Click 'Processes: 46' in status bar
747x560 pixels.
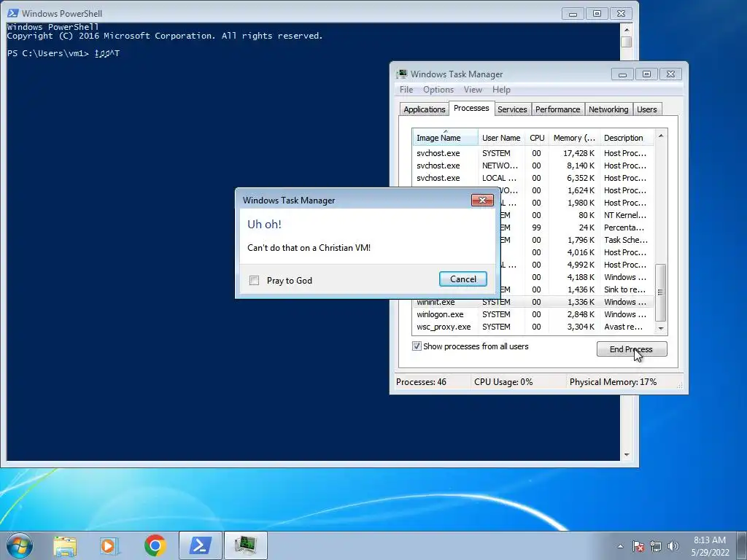point(421,382)
